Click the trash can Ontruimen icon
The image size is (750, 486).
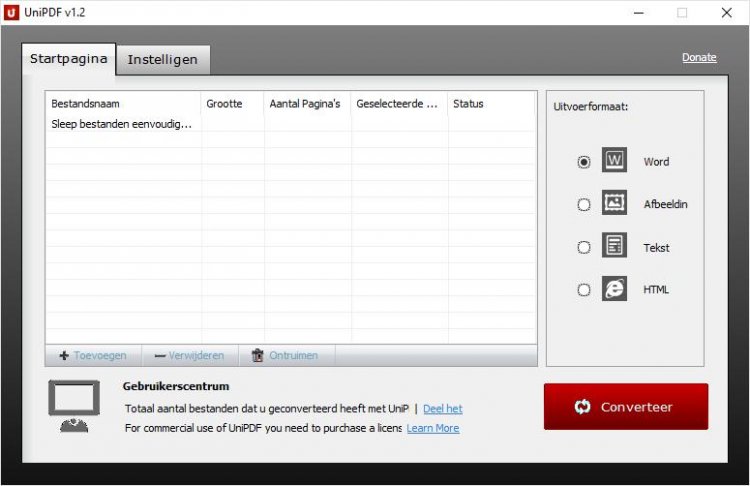tap(258, 355)
